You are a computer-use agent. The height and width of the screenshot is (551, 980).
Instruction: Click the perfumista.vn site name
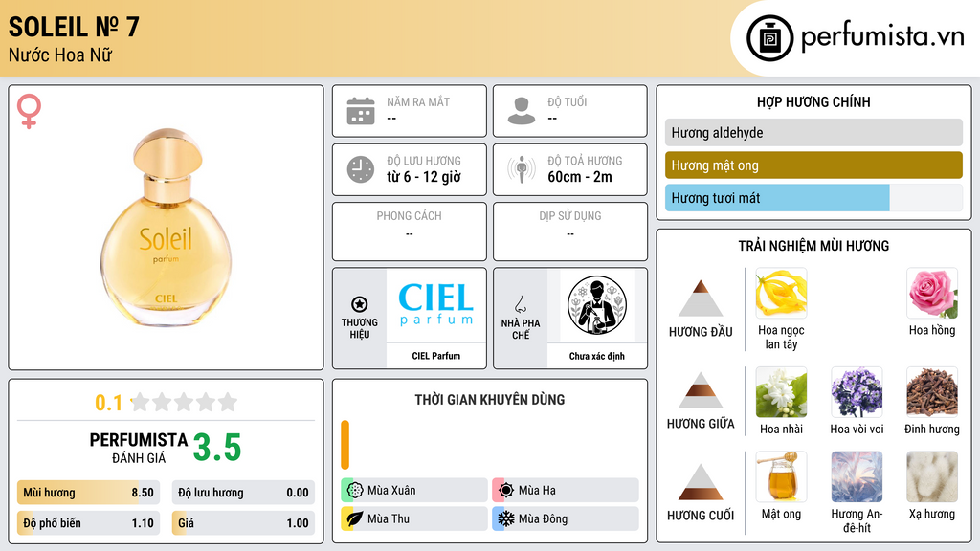pyautogui.click(x=882, y=36)
